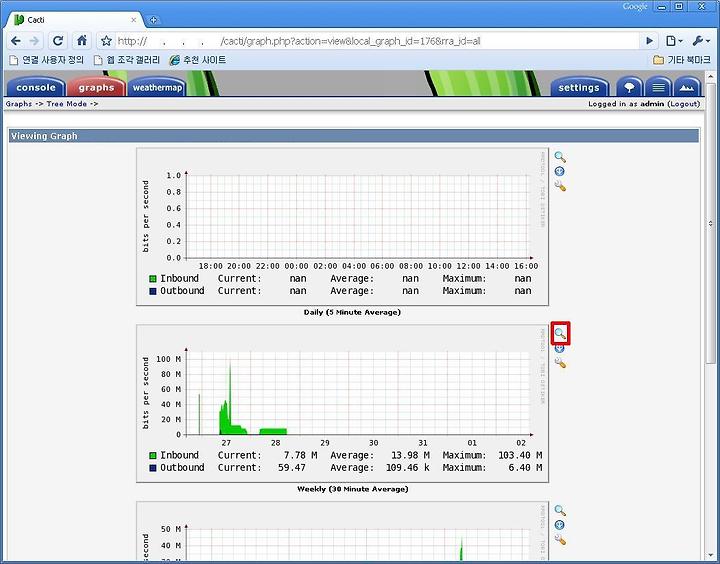
Task: Click the address bar URL field
Action: 377,41
